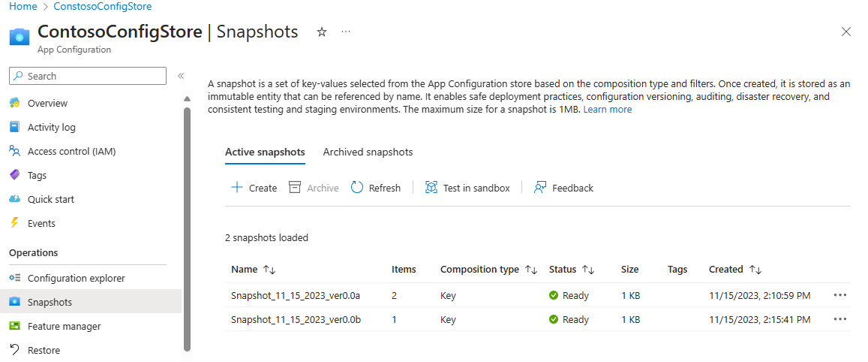
Task: Select Snapshot_11_15_2023_ver0.0a name cell
Action: point(296,295)
